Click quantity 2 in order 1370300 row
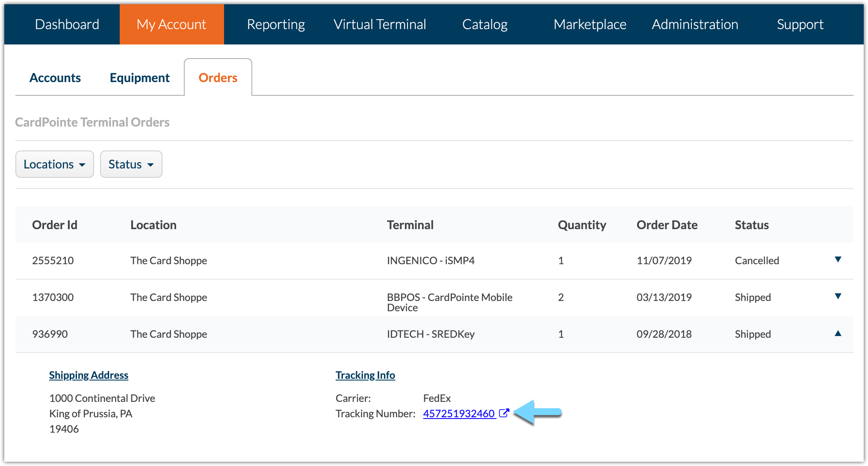 [561, 297]
